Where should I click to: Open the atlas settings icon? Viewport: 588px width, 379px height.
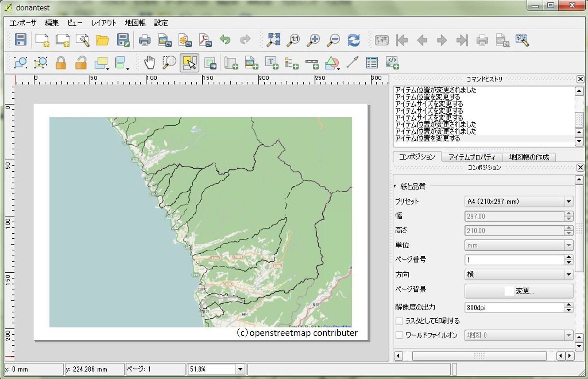tap(523, 40)
